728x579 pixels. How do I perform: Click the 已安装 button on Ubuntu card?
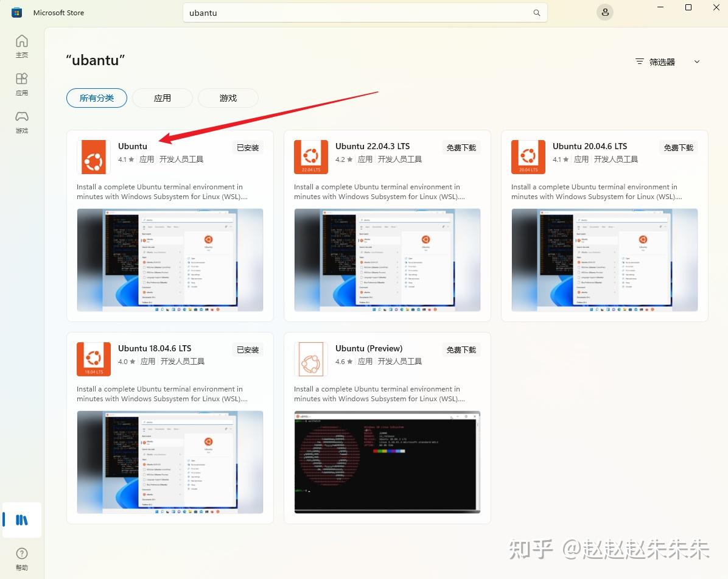[248, 148]
